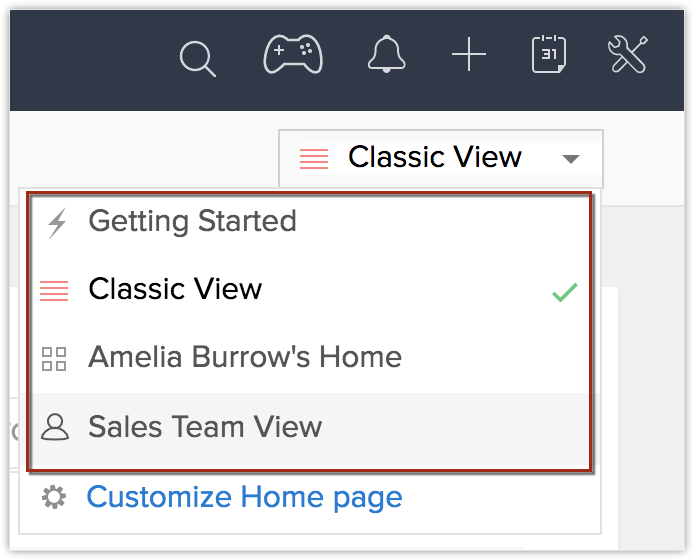Click the plus create icon

[468, 56]
